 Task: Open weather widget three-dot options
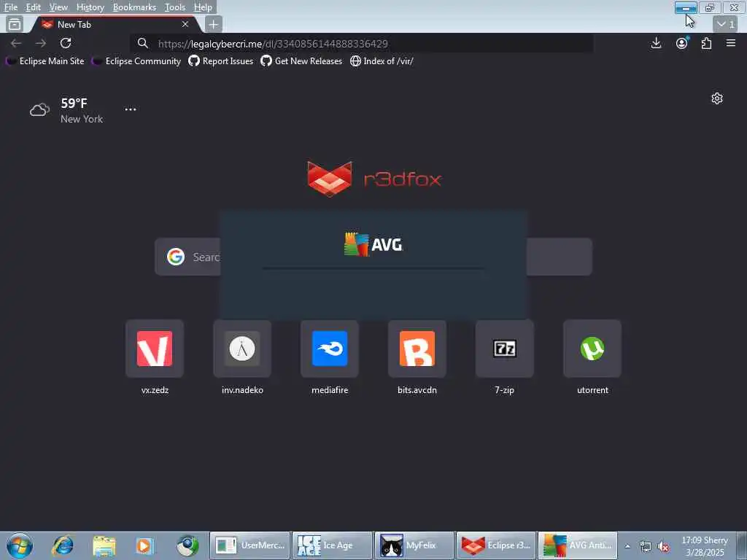(x=131, y=109)
